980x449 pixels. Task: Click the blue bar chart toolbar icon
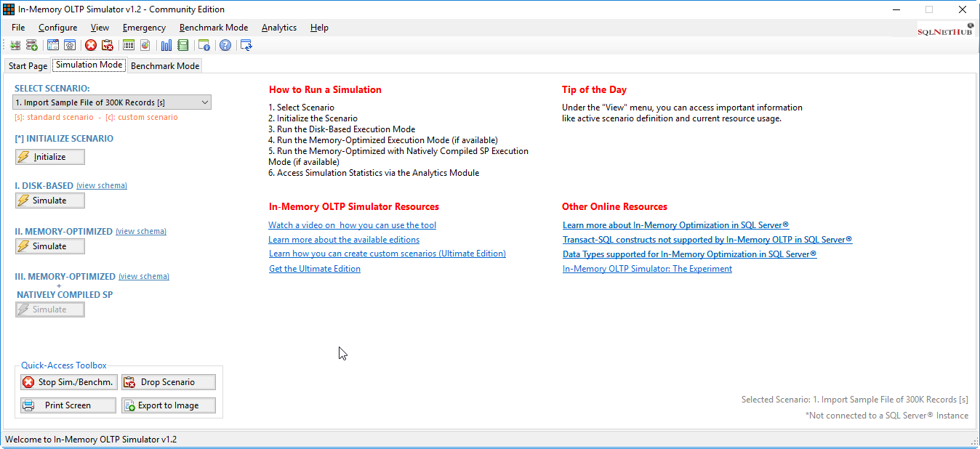(x=166, y=45)
